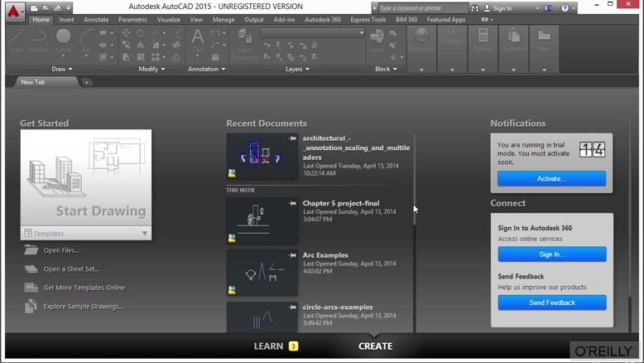Click the Help question mark icon

pyautogui.click(x=565, y=8)
